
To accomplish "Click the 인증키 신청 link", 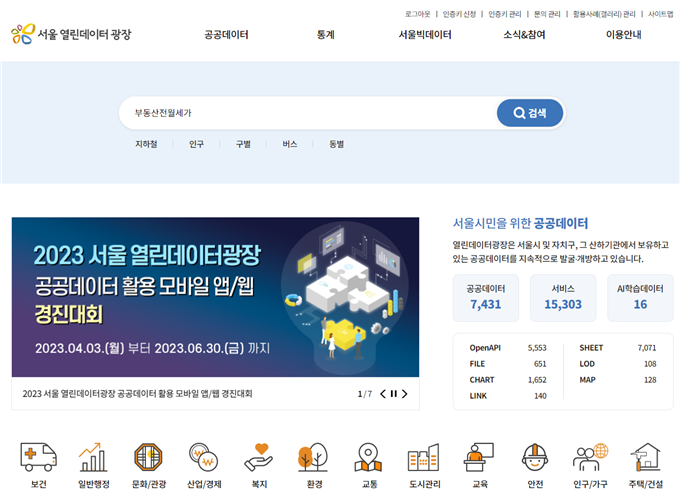I will 459,14.
